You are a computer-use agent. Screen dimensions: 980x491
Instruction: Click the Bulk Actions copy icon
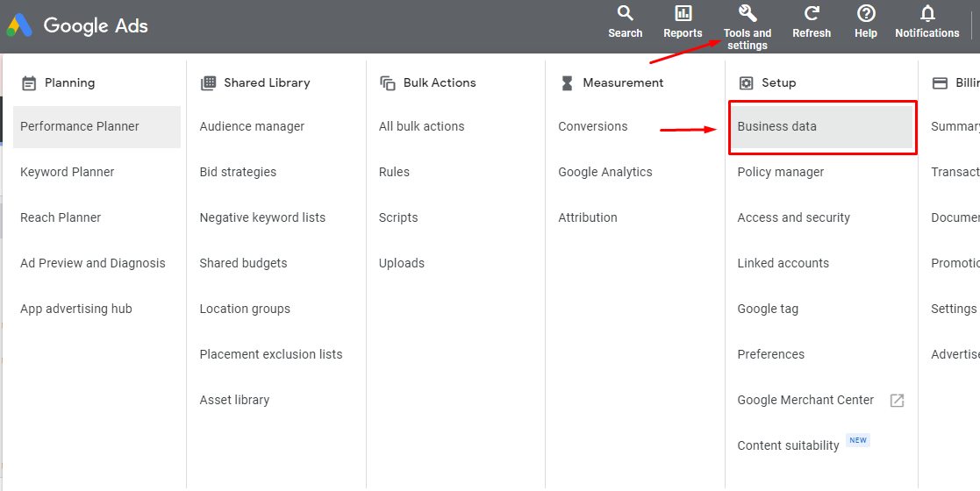click(388, 83)
